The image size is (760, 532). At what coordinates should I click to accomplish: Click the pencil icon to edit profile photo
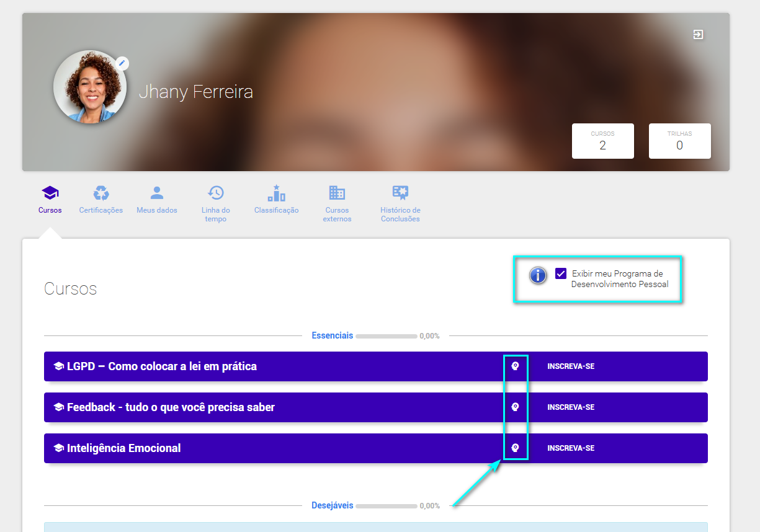122,63
